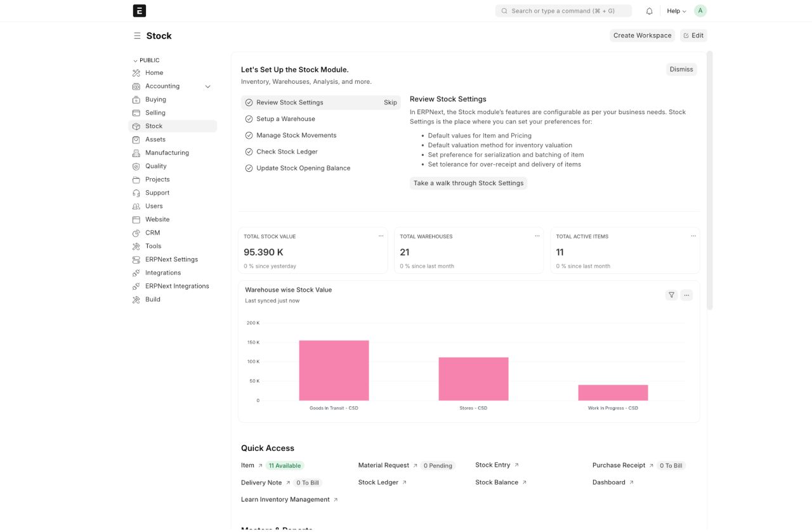Click the ERPNext logo icon
Image resolution: width=812 pixels, height=532 pixels.
click(x=140, y=11)
